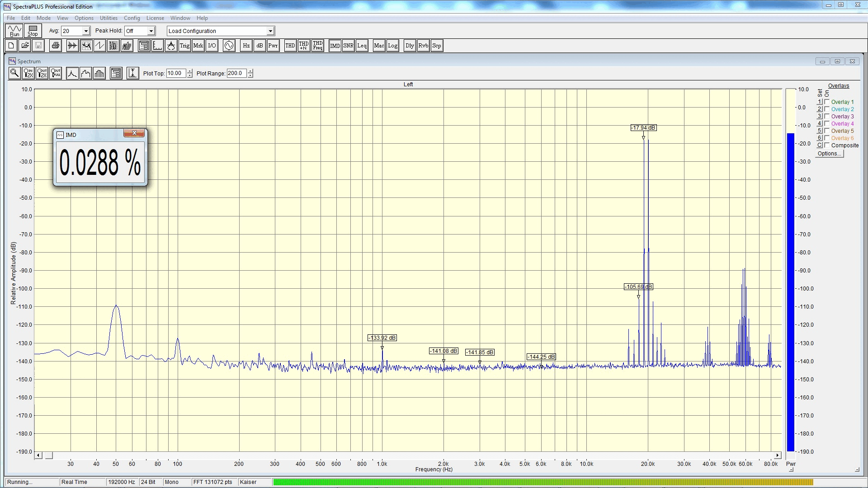Click the print icon in toolbar

pyautogui.click(x=56, y=46)
